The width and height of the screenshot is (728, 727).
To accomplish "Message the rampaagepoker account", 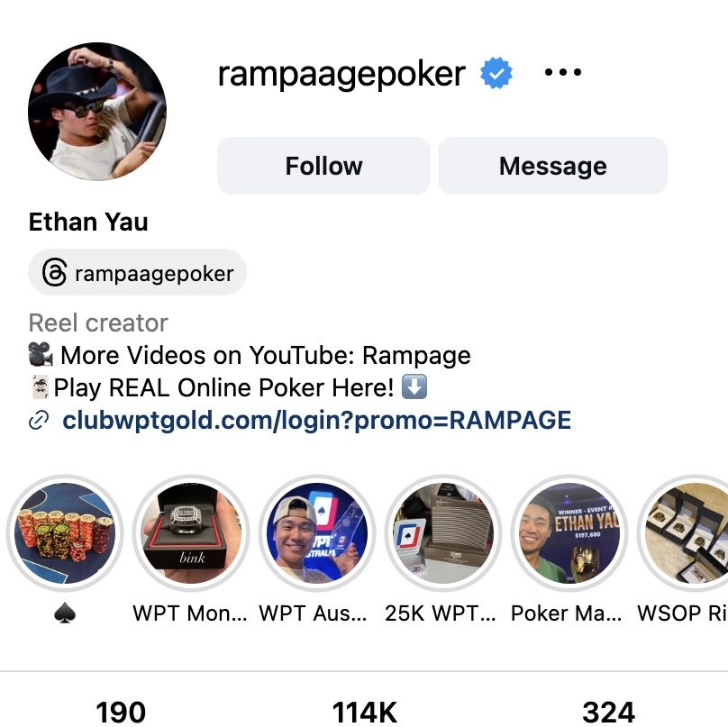I will (x=552, y=166).
